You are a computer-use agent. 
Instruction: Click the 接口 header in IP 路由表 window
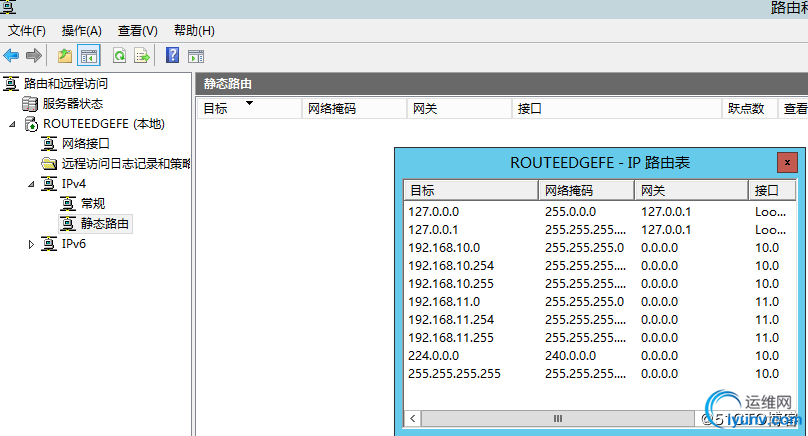[772, 190]
